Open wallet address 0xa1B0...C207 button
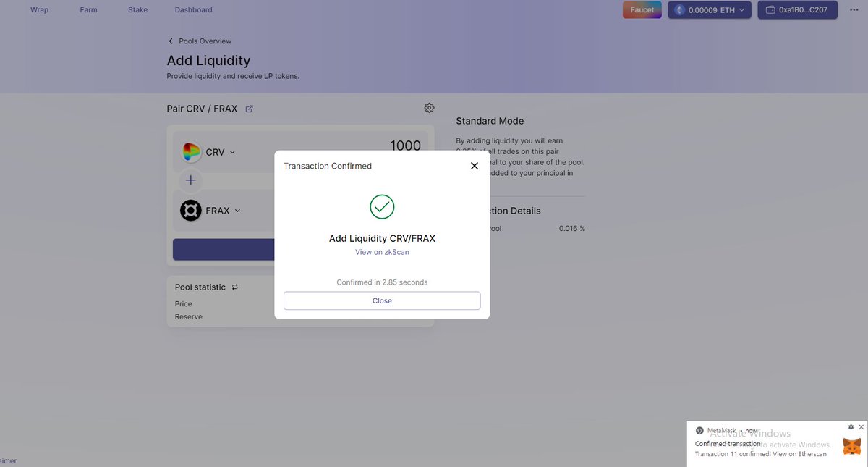The width and height of the screenshot is (868, 467). coord(798,10)
